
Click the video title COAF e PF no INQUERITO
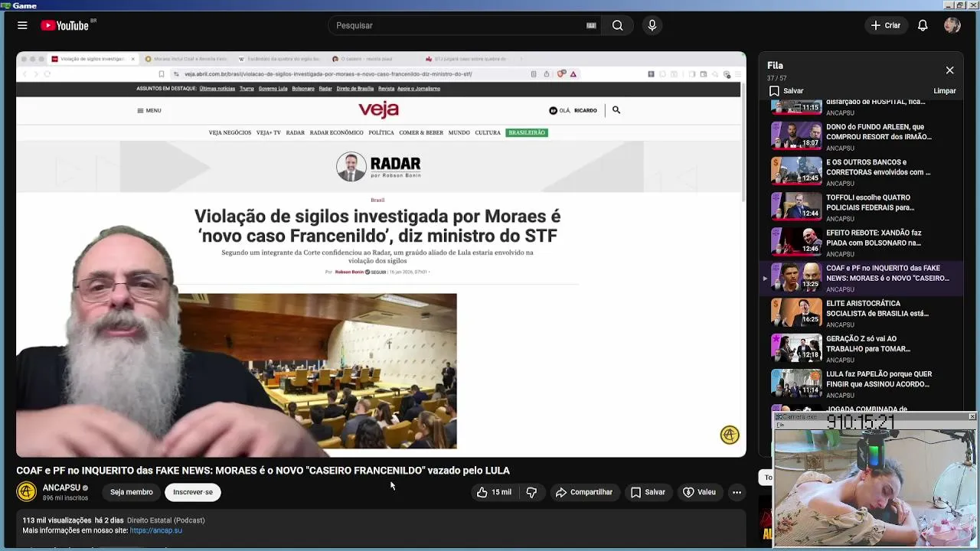tap(263, 471)
